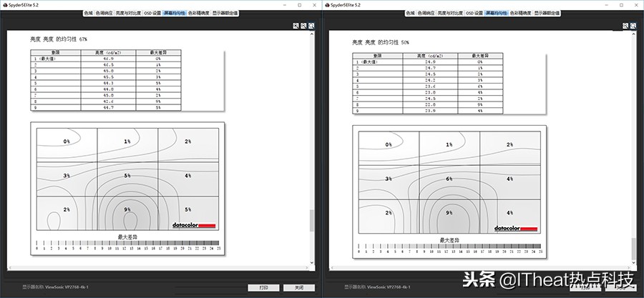Click the 3% cell in right contour map
The width and height of the screenshot is (644, 298).
(x=389, y=182)
